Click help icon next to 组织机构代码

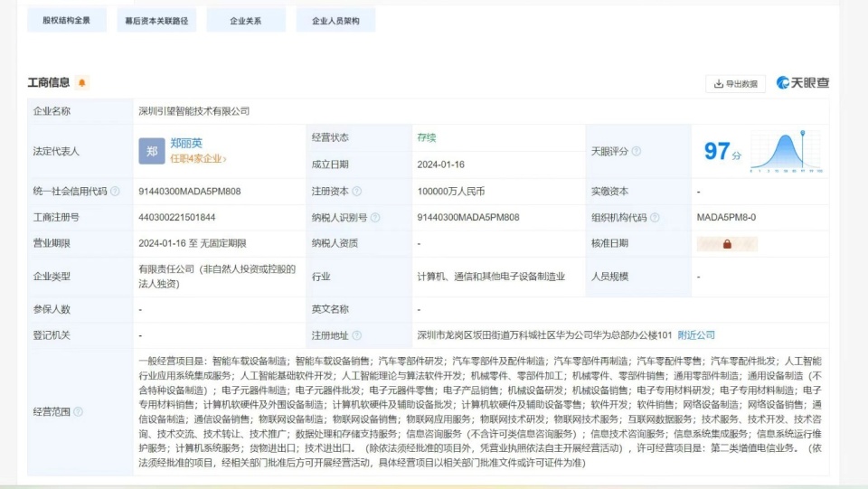655,218
